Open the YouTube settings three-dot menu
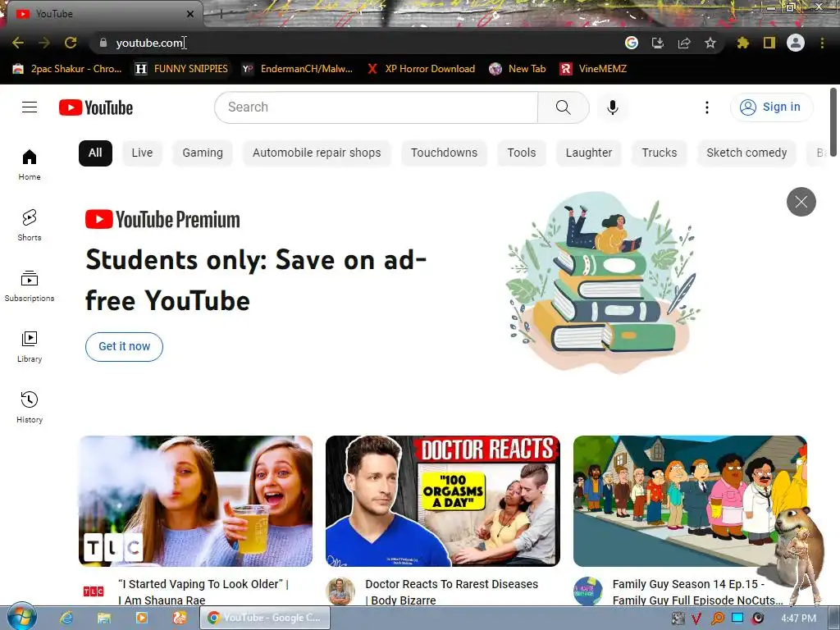This screenshot has height=630, width=840. click(706, 107)
